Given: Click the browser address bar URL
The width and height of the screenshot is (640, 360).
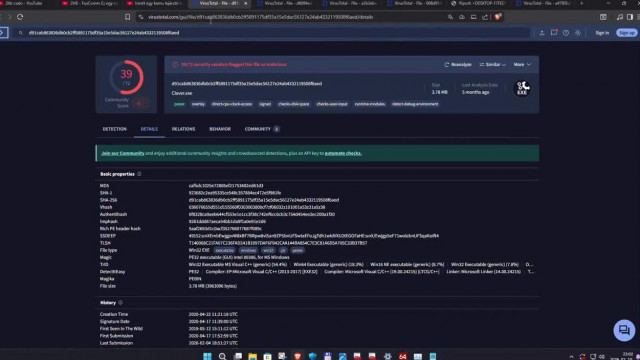Looking at the screenshot, I should click(260, 17).
